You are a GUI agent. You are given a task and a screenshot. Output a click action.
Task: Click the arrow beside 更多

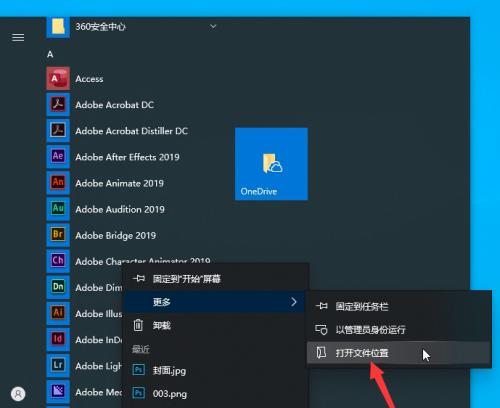(294, 302)
